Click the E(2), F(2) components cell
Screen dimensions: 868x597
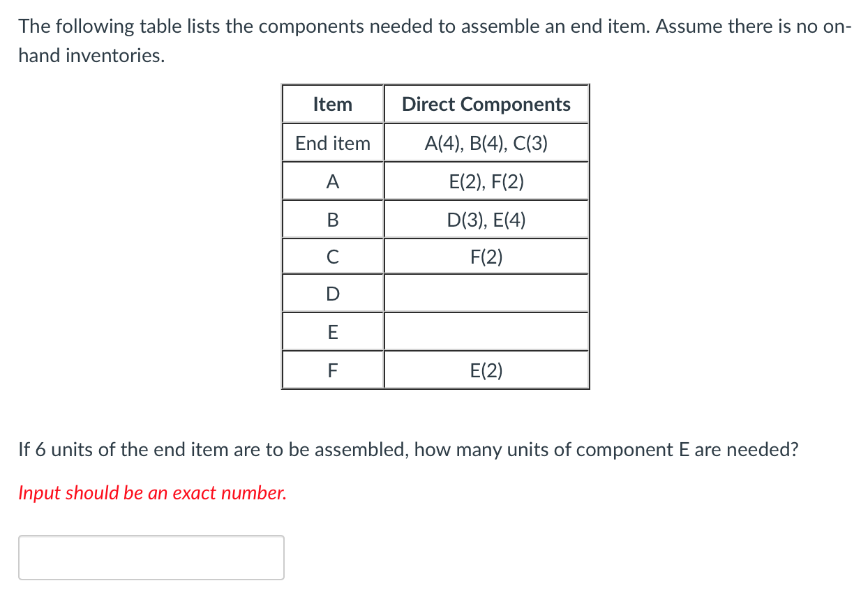(486, 181)
